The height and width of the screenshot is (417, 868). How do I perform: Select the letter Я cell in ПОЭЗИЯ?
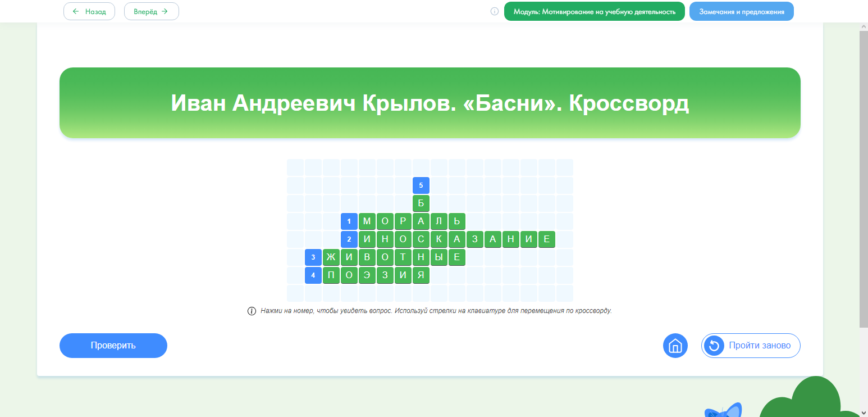(421, 275)
